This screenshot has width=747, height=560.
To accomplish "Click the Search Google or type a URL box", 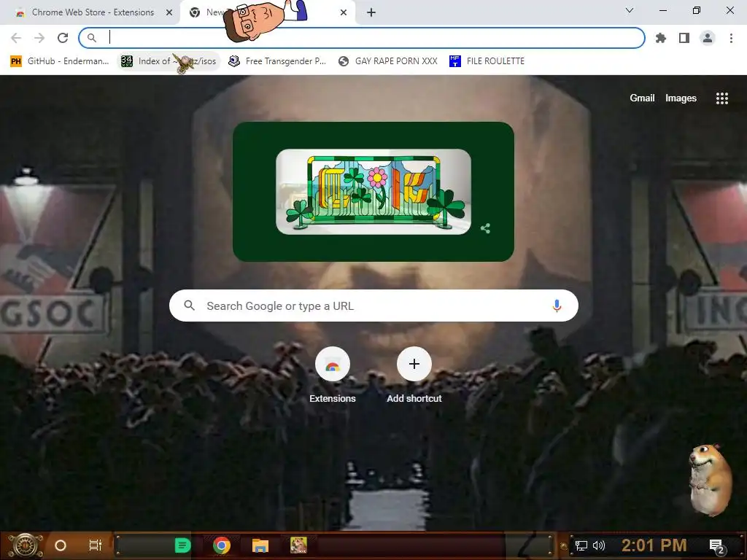I will pos(373,306).
